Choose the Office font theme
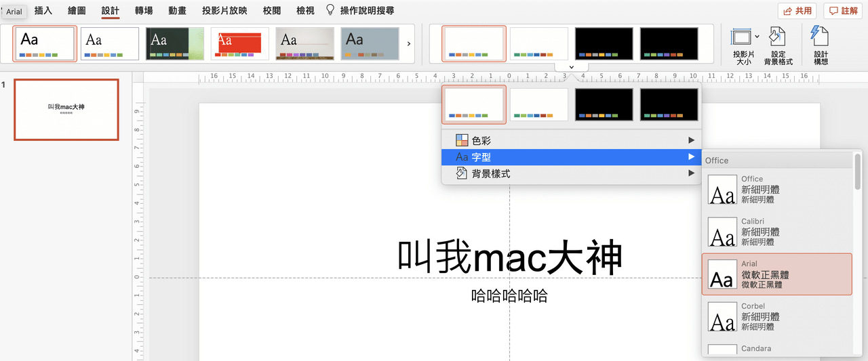This screenshot has width=868, height=361. (777, 190)
